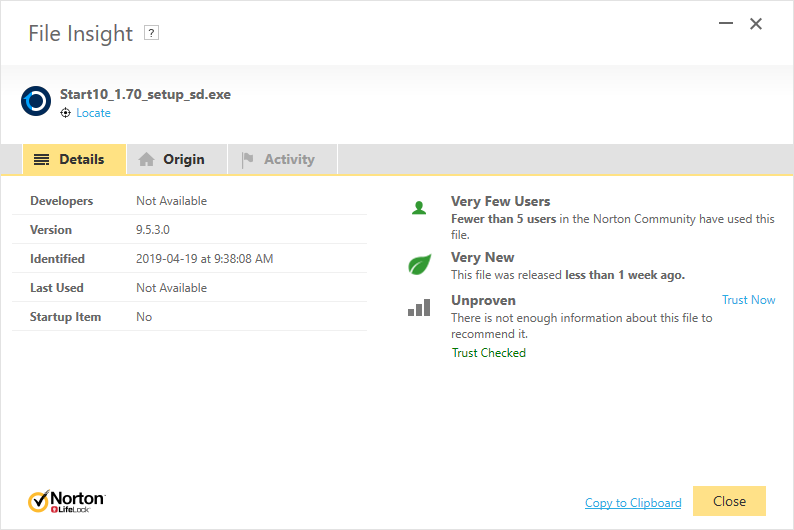Select the version value 9.5.3.0

click(x=153, y=230)
